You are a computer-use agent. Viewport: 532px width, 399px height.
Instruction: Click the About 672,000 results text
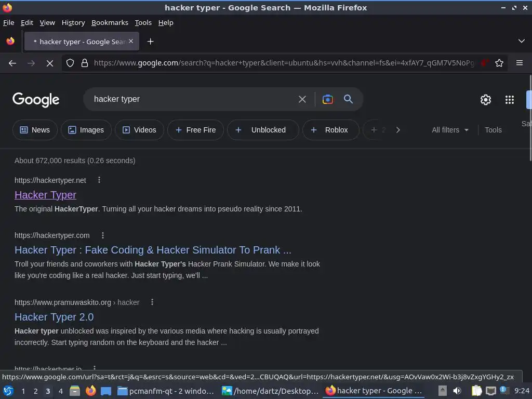click(x=75, y=161)
